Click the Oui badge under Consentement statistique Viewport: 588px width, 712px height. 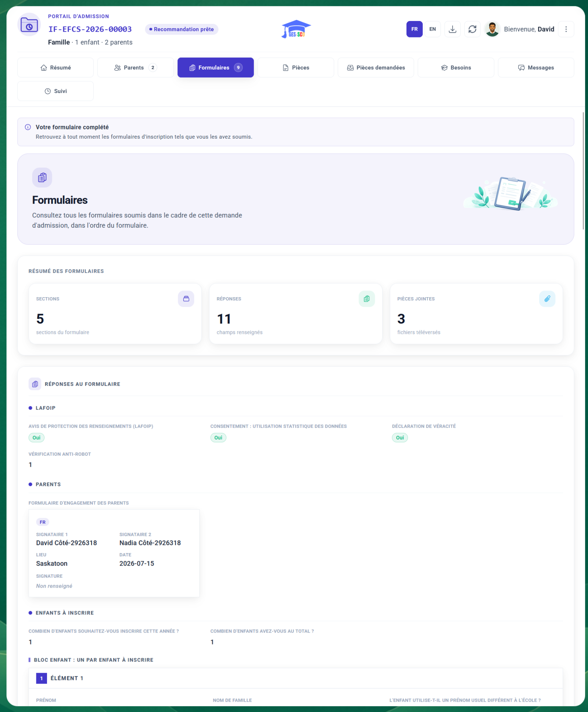(x=218, y=438)
